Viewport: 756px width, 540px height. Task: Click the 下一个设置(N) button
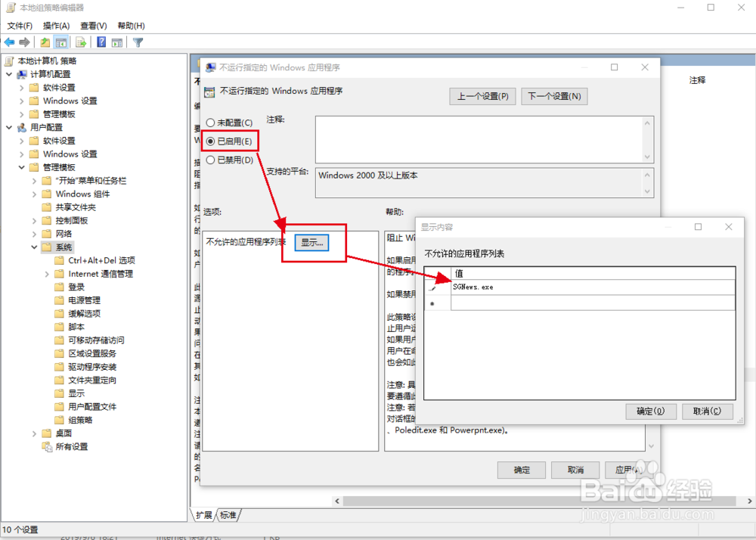pyautogui.click(x=554, y=96)
